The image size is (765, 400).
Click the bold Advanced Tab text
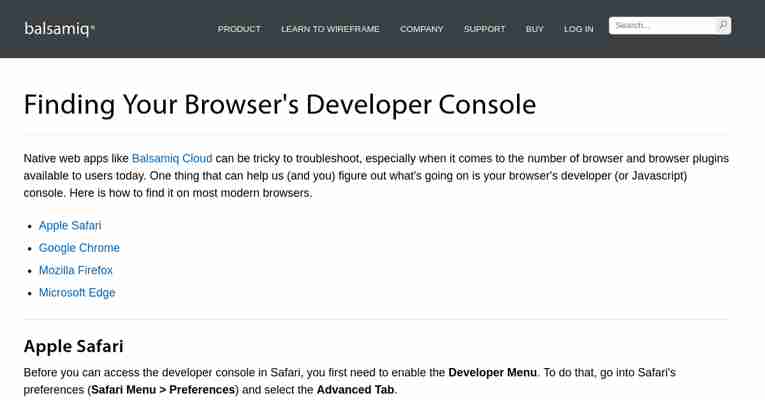click(x=355, y=390)
